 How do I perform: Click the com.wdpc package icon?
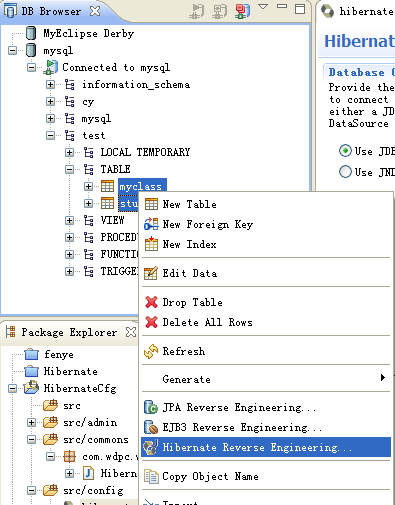[69, 456]
